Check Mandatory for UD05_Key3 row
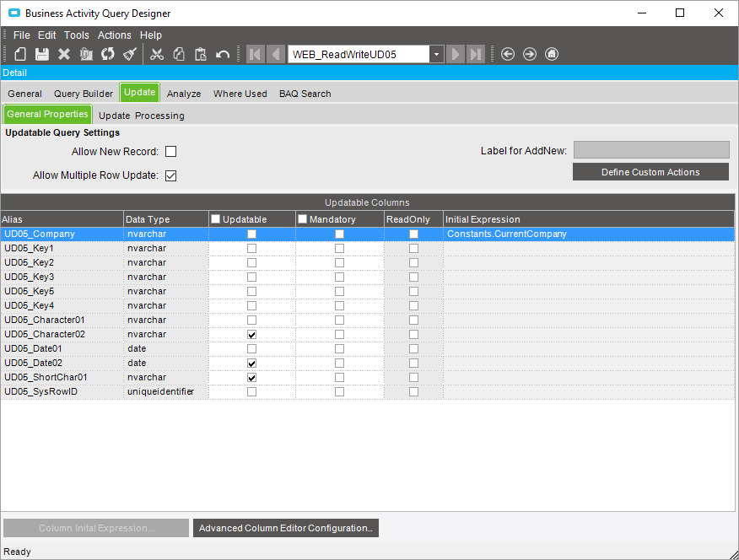Image resolution: width=739 pixels, height=560 pixels. [x=339, y=277]
